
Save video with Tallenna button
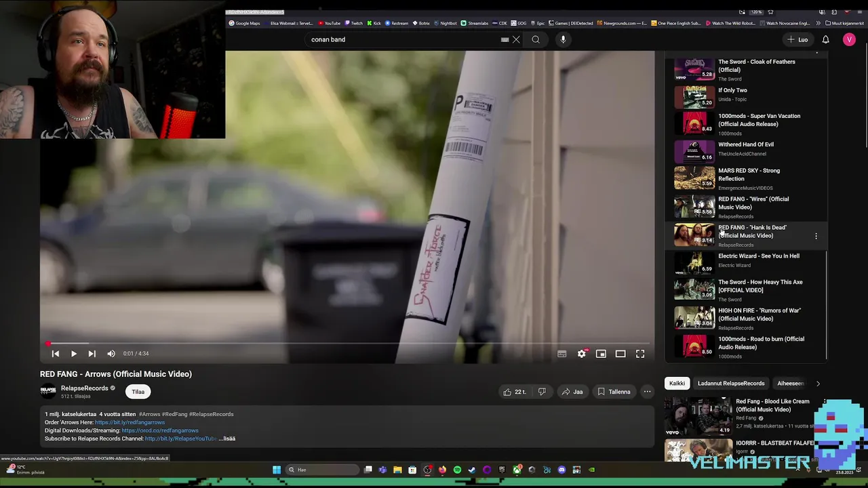[x=614, y=392]
